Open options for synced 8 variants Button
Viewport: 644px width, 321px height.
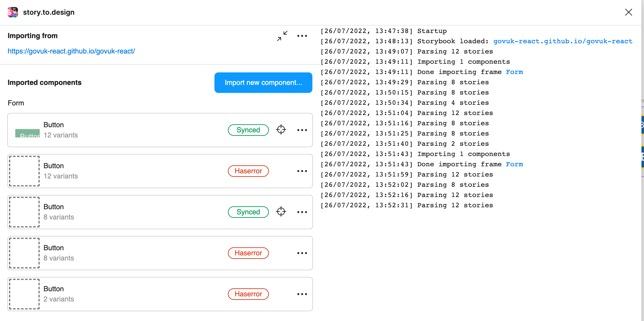pos(302,212)
